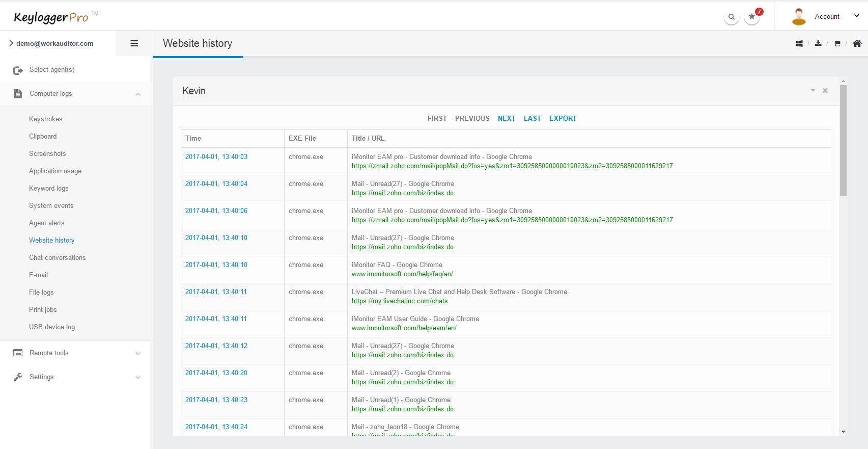
Task: Open Keystrokes in the sidebar
Action: tap(45, 119)
